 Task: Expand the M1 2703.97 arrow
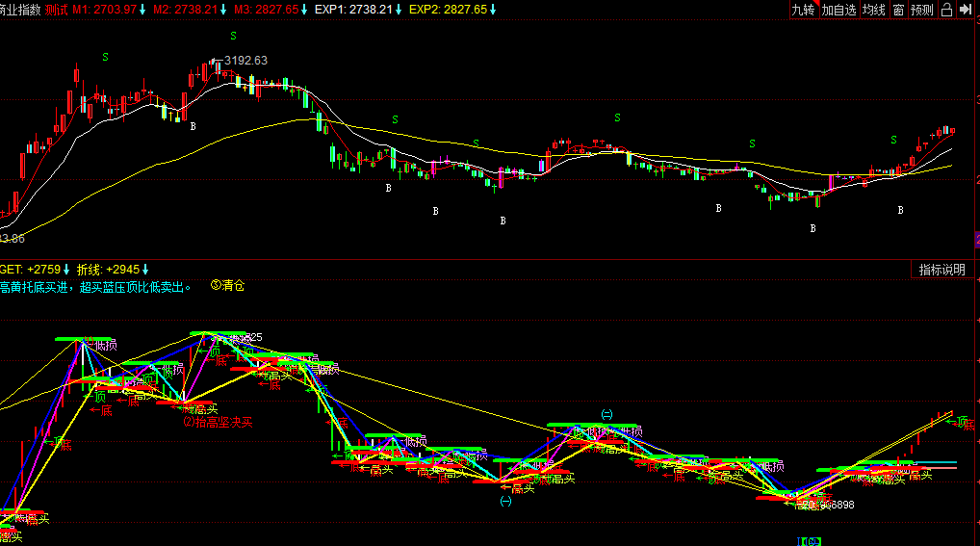143,10
